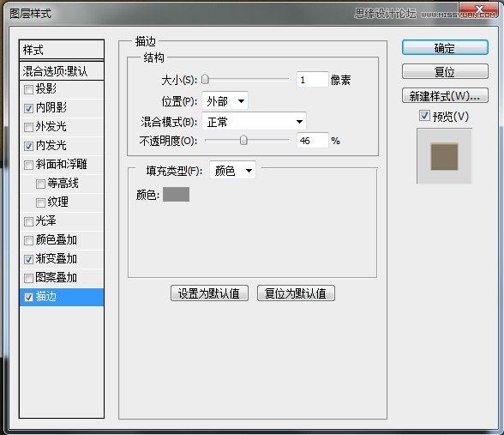Enable the 颜色叠加 checkbox

pyautogui.click(x=28, y=240)
